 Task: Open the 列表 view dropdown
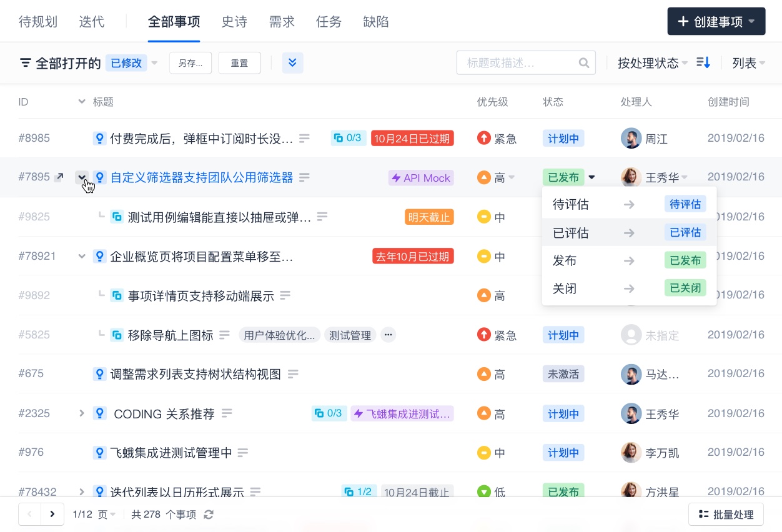click(x=749, y=63)
